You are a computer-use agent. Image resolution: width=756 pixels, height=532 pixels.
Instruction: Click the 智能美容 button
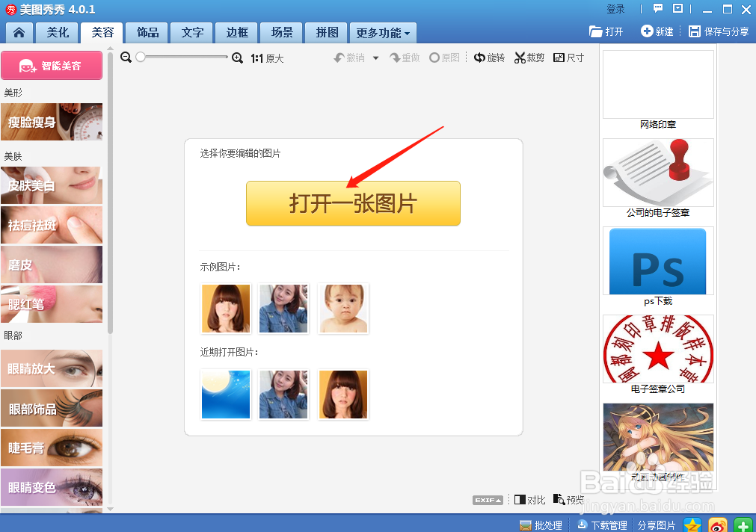click(x=52, y=66)
